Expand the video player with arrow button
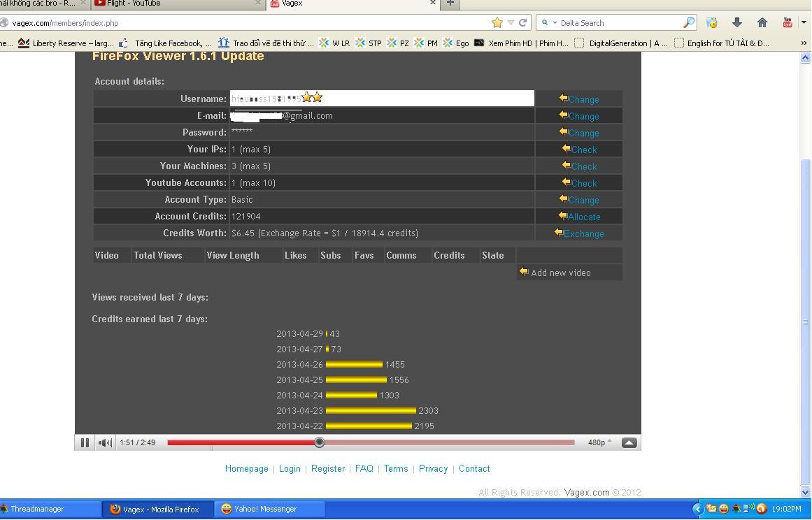 click(629, 442)
